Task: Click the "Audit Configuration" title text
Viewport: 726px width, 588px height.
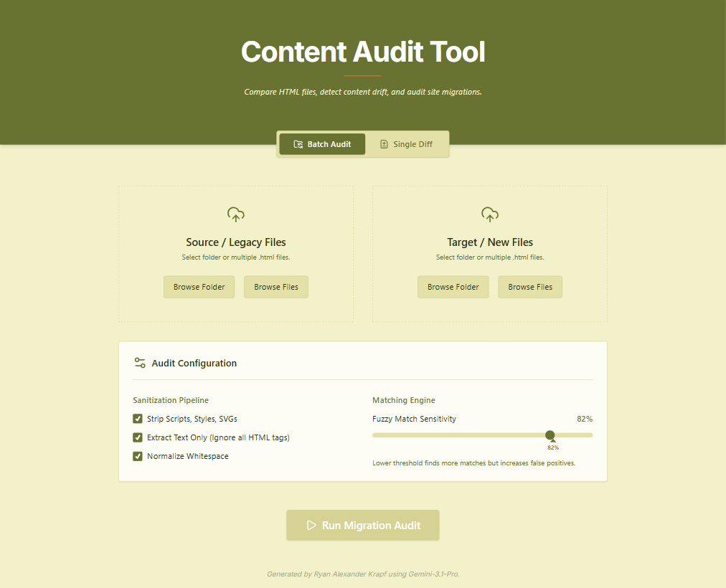Action: pos(194,363)
